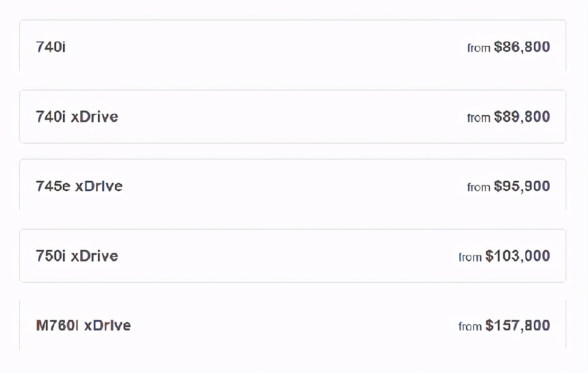Screen dimensions: 588x373
Task: Click the word "from" before $86,800
Action: click(x=478, y=48)
